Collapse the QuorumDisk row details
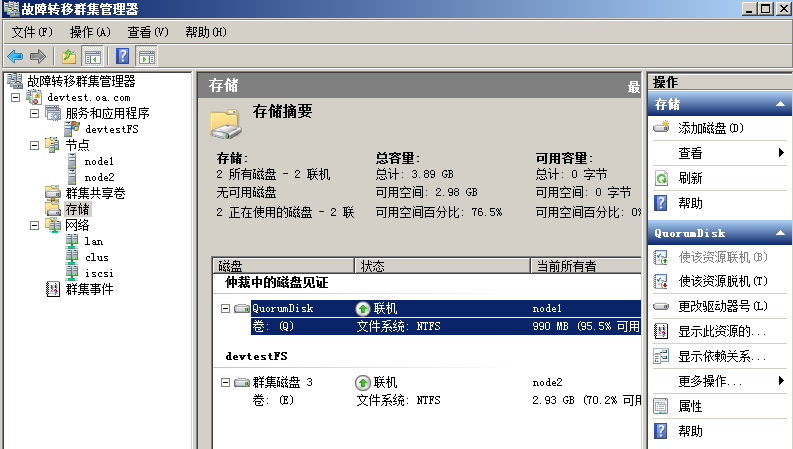Screen dimensions: 793x449 point(226,308)
